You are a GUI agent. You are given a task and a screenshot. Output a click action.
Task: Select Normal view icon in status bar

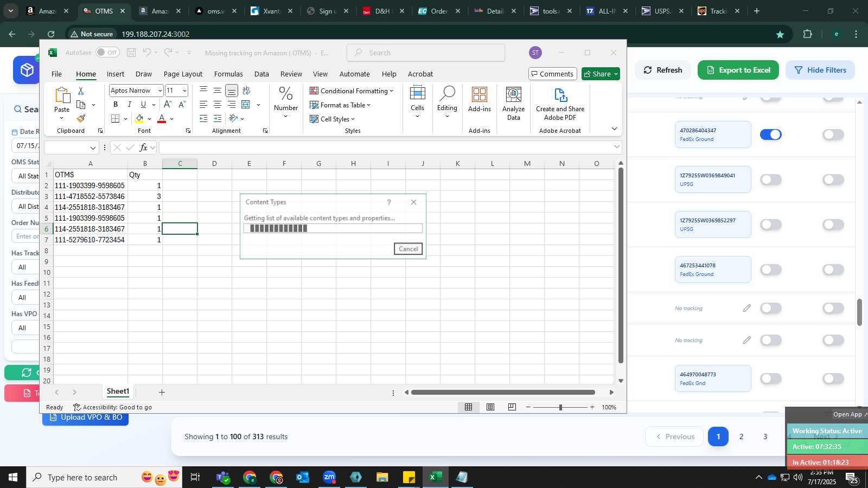(469, 407)
